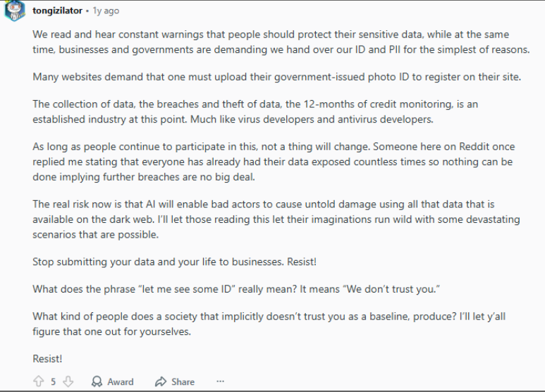Click the paragraph beginning "The collection of data"

pyautogui.click(x=254, y=111)
